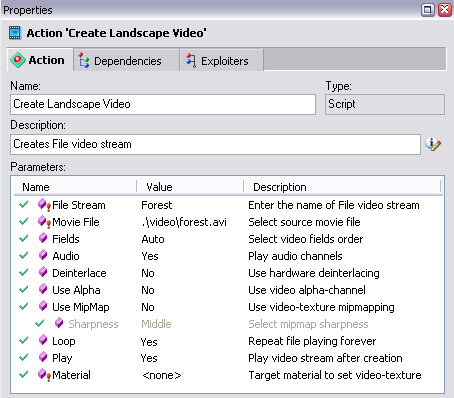Toggle the Material checkmark
Viewport: 454px width, 398px height.
[24, 374]
